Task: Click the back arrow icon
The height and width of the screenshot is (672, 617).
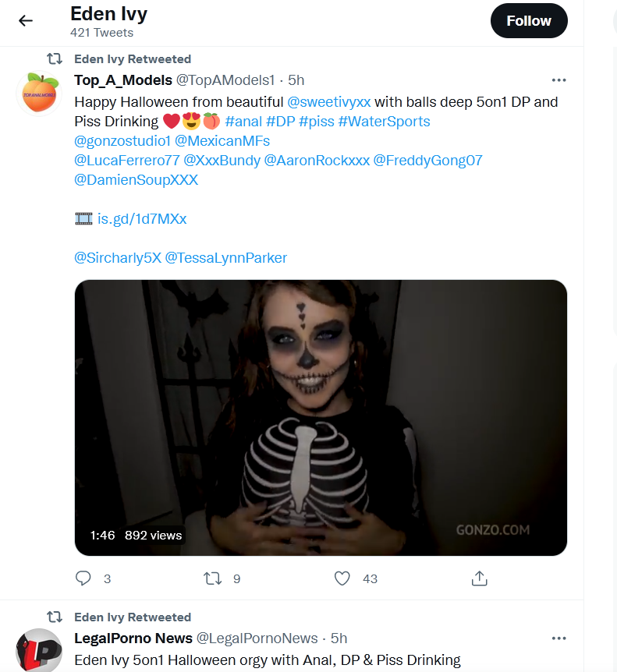Action: (x=26, y=21)
